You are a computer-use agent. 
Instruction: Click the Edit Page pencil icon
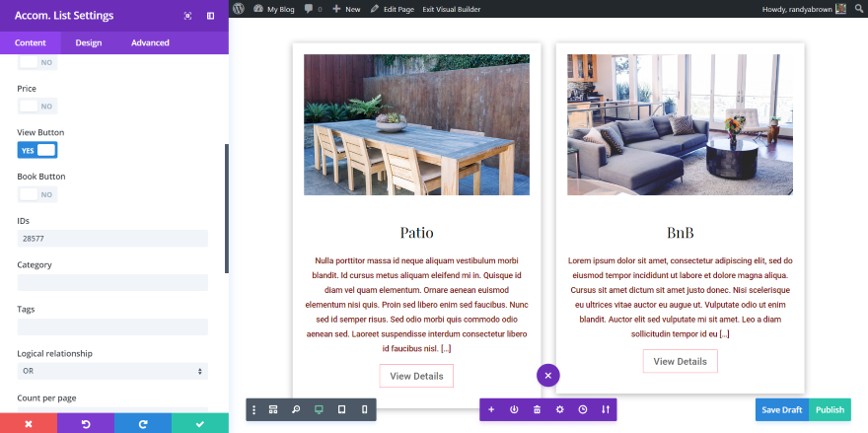[375, 9]
